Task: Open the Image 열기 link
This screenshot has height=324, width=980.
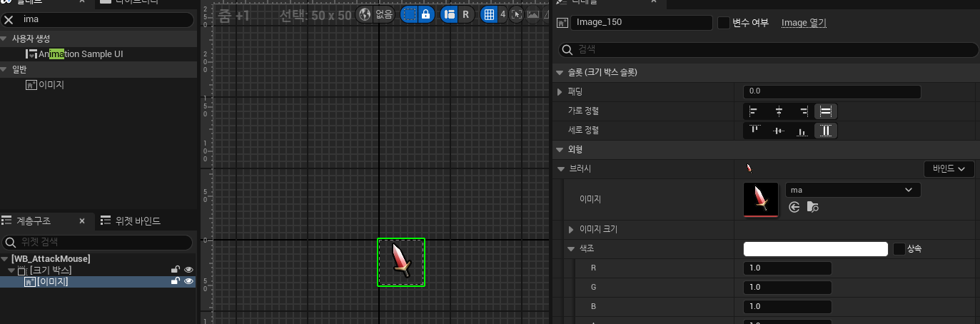Action: [x=804, y=23]
